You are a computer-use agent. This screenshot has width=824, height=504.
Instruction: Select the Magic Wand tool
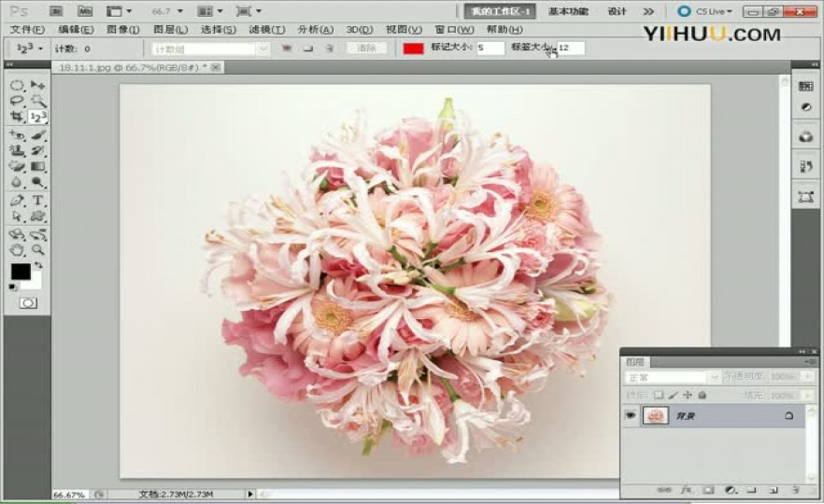[37, 101]
